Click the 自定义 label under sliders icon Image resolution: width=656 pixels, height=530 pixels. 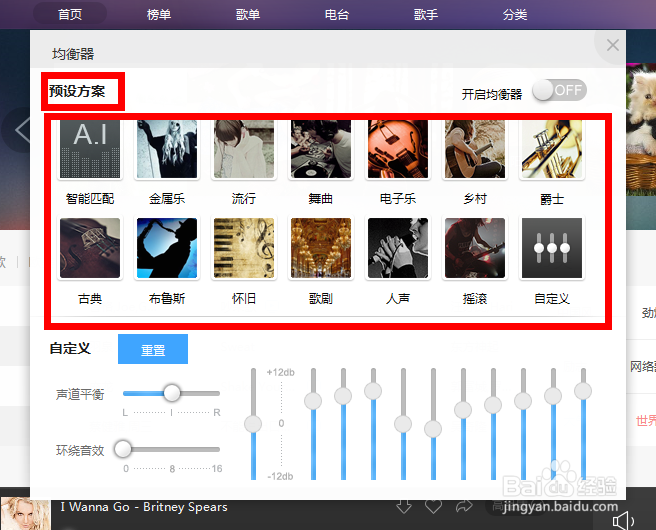(552, 299)
